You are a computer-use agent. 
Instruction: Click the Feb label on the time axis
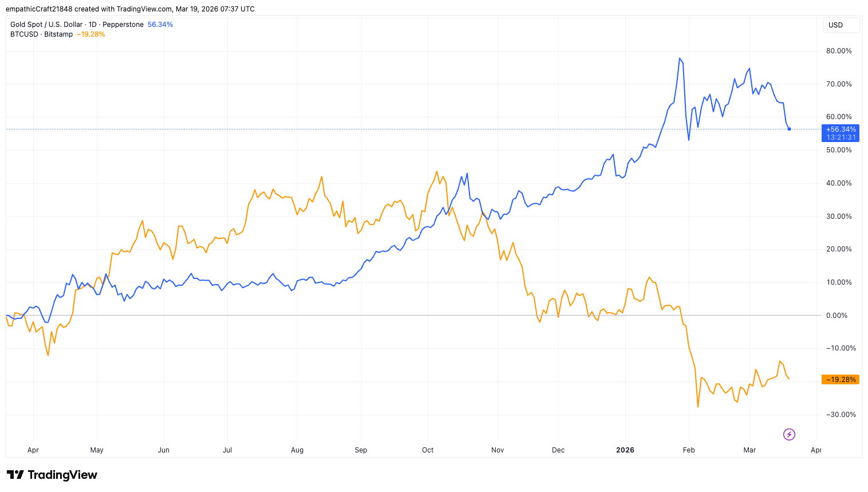click(689, 450)
